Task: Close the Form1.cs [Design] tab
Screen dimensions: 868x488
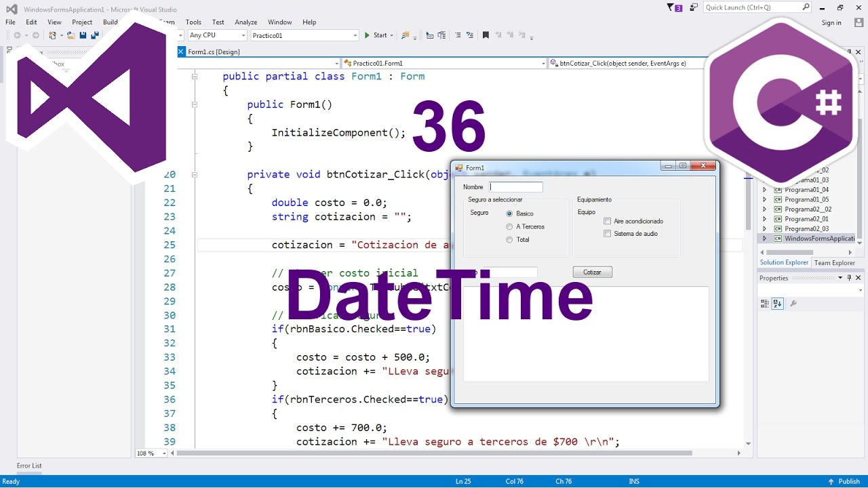Action: tap(181, 52)
